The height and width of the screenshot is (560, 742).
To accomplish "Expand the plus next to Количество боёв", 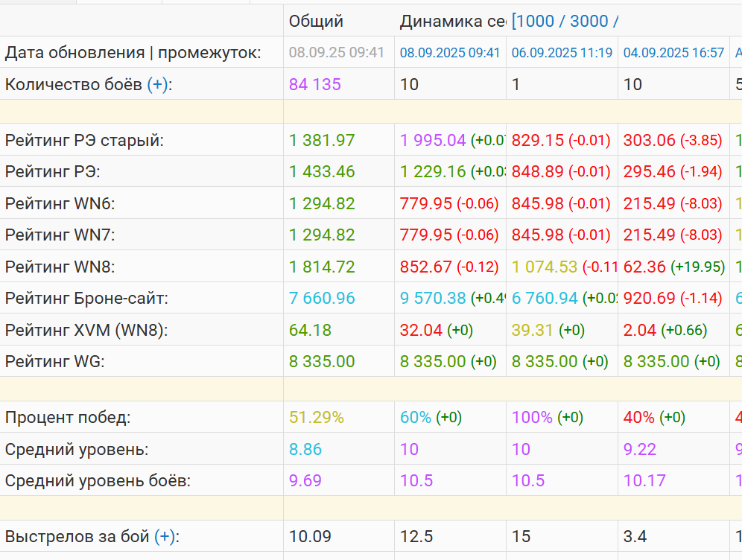I will coord(157,85).
